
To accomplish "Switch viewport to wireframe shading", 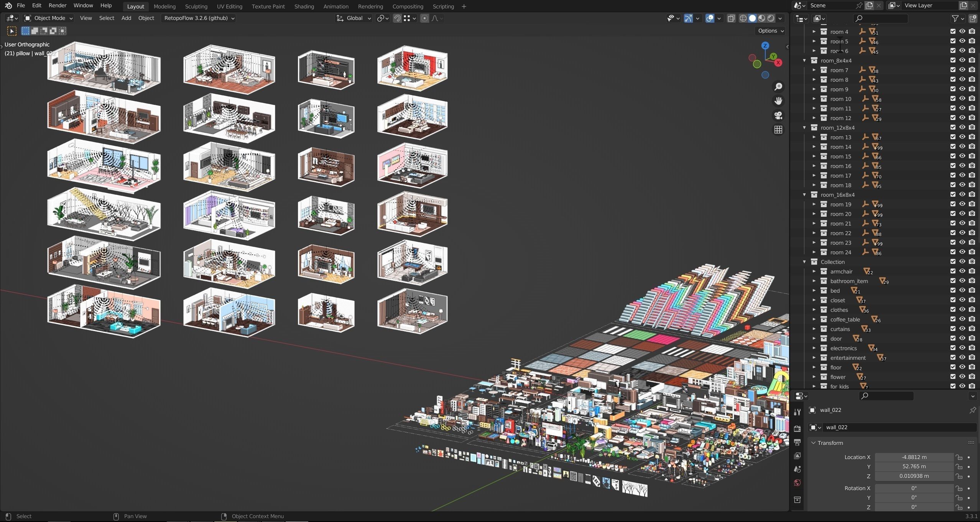I will tap(743, 18).
